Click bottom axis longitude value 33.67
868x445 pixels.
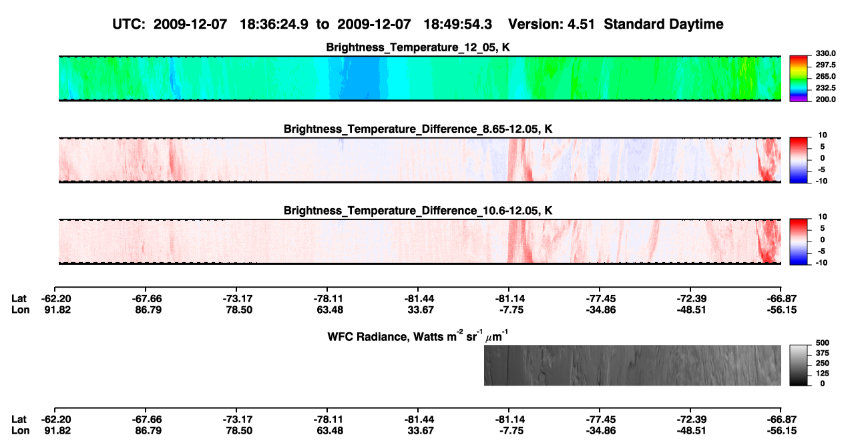point(419,431)
